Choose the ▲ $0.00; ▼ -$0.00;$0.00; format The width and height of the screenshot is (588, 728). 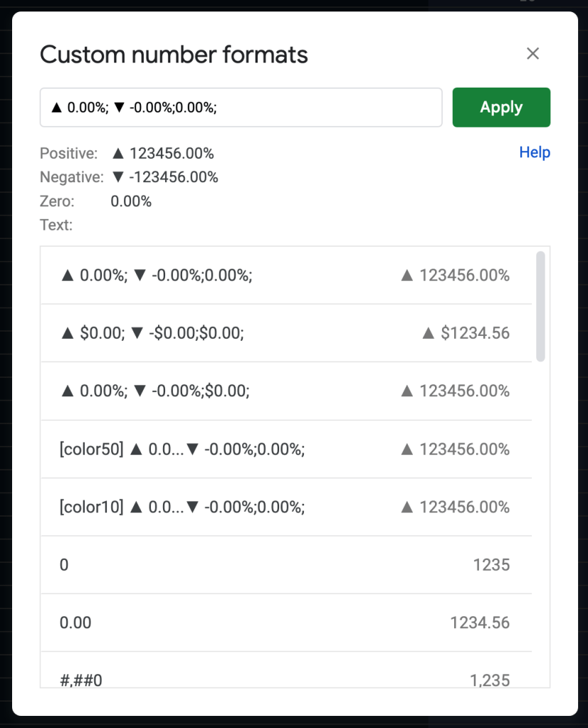pos(152,333)
